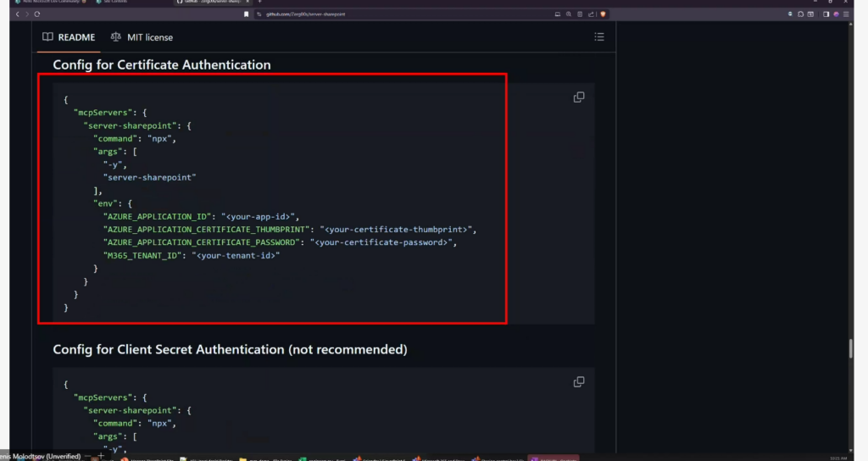Screen dimensions: 868x461
Task: Copy the Client Secret Authentication config code
Action: [x=578, y=382]
